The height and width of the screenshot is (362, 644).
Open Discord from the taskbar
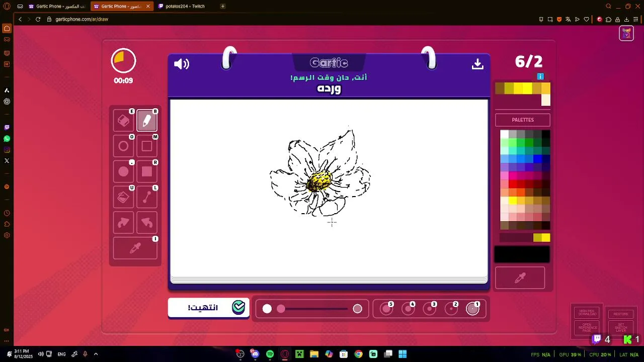[x=255, y=354]
